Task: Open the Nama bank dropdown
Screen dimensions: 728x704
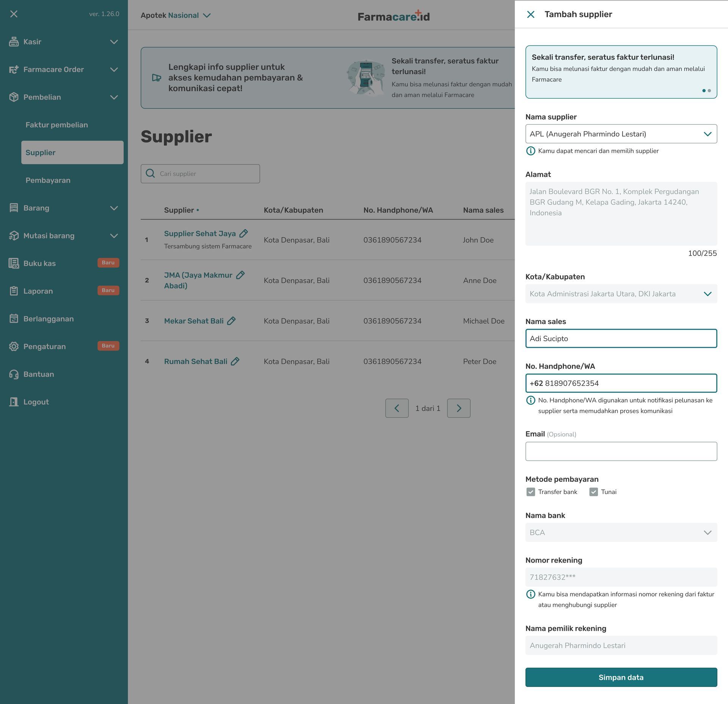Action: click(x=621, y=532)
